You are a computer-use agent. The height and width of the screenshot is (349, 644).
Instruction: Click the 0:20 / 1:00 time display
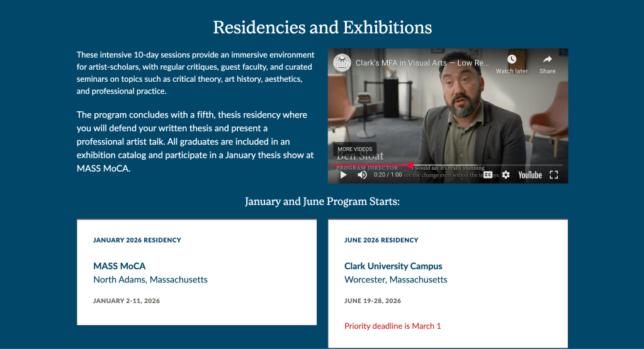tap(387, 175)
